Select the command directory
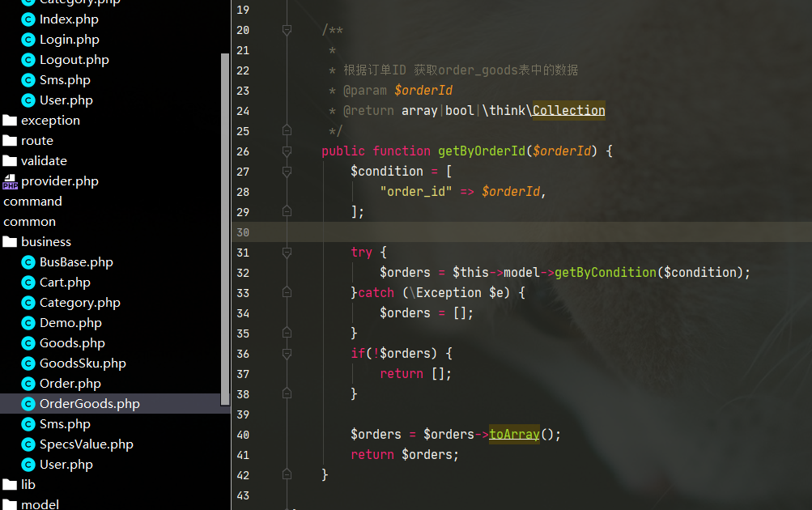Screen dimensions: 812x510 tap(32, 202)
